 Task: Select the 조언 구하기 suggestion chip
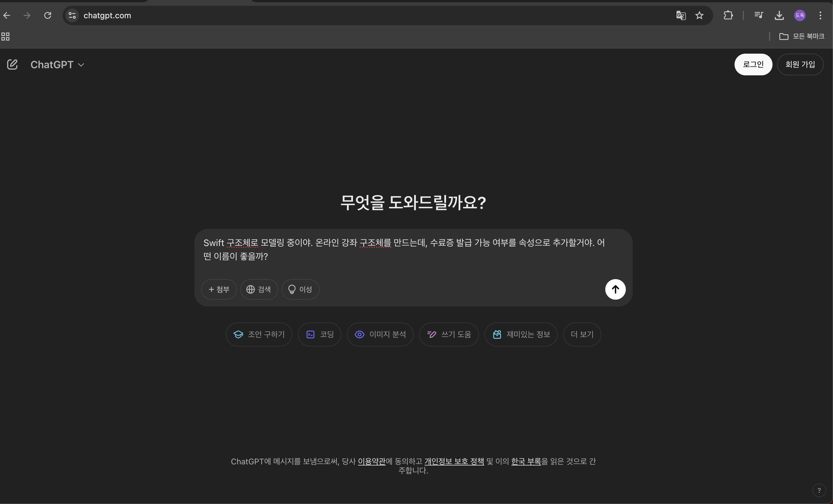tap(259, 334)
